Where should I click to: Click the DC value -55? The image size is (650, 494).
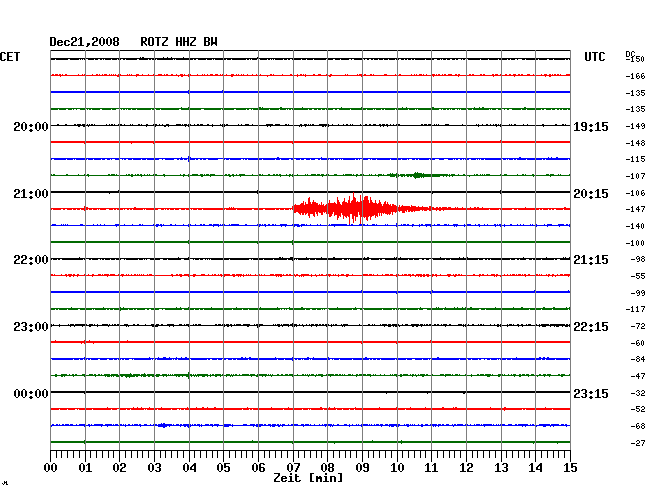(x=638, y=276)
